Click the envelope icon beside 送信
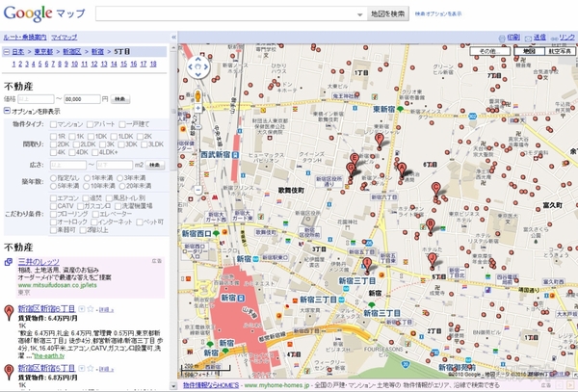The image size is (578, 392). (528, 38)
